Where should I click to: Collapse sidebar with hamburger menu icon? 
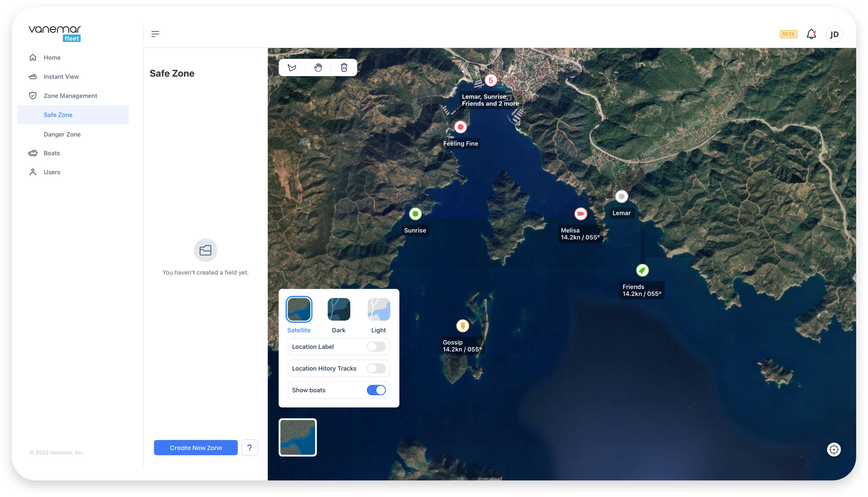point(155,34)
